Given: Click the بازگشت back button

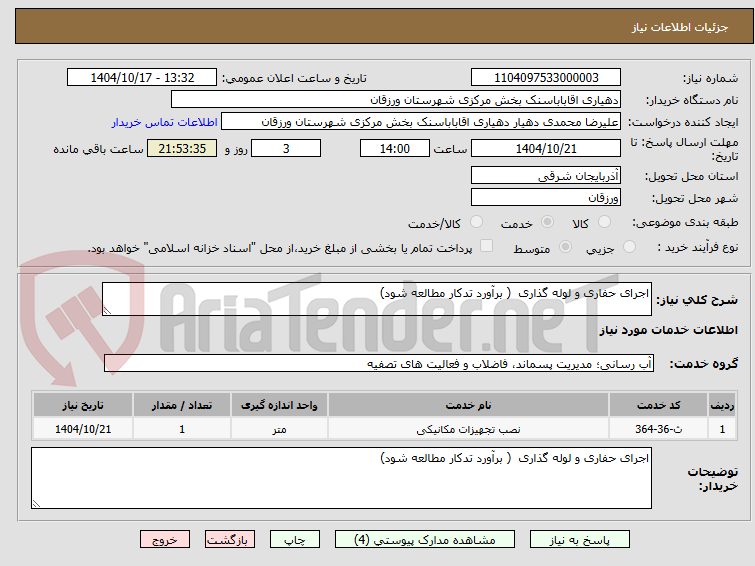Looking at the screenshot, I should pyautogui.click(x=229, y=540).
